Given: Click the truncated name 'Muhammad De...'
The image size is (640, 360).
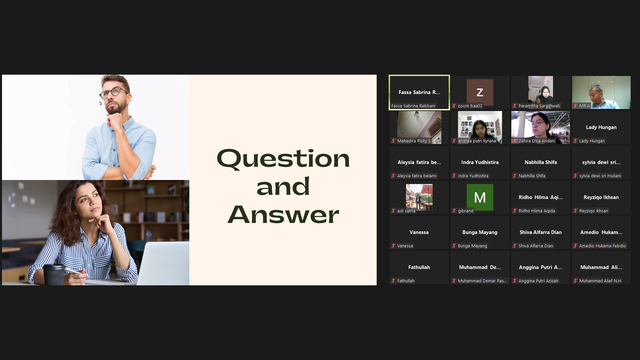Looking at the screenshot, I should tap(480, 267).
